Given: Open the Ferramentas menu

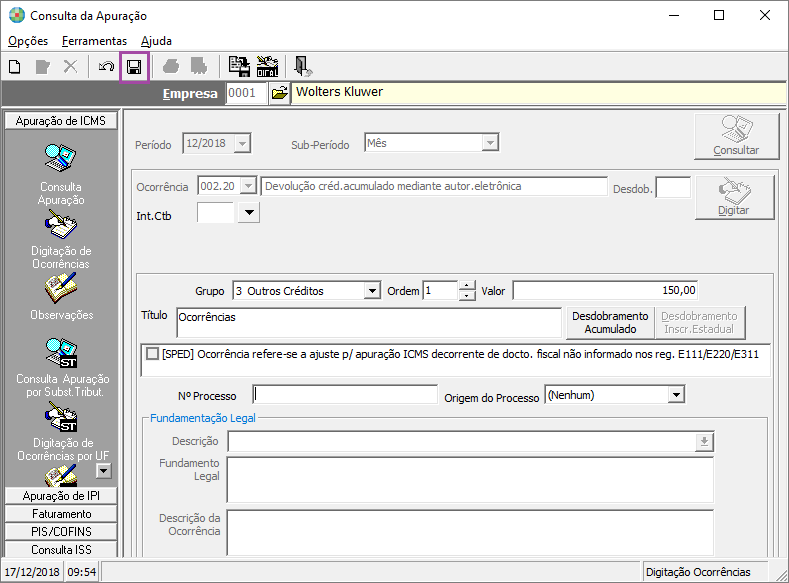Looking at the screenshot, I should coord(94,41).
